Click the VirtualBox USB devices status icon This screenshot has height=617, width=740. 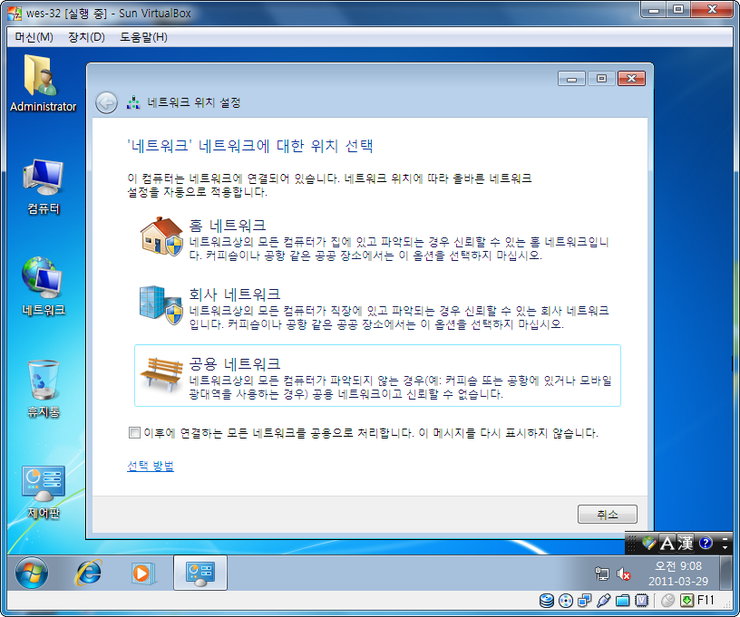[603, 601]
